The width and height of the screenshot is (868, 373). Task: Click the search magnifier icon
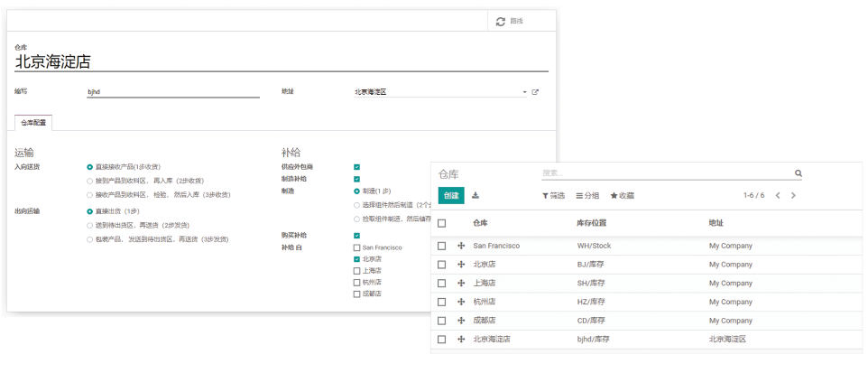click(x=798, y=173)
